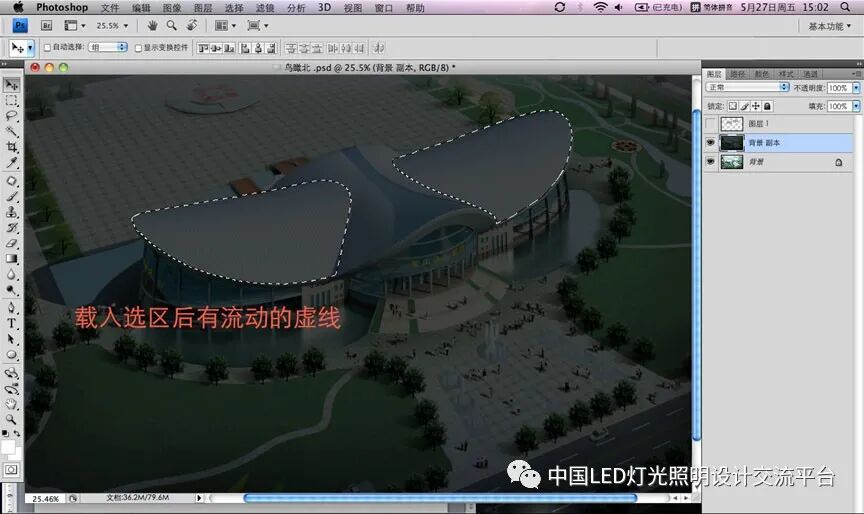Select the Lasso tool
The height and width of the screenshot is (514, 864).
tap(12, 116)
